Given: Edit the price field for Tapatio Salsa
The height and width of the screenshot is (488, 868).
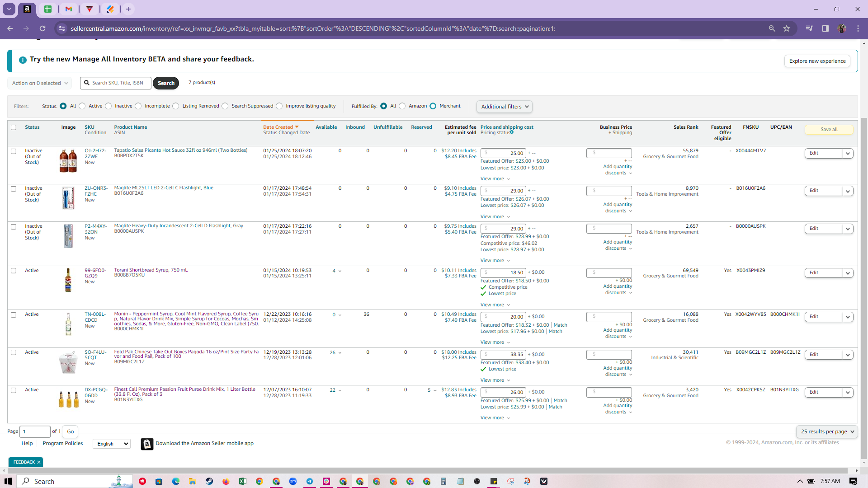Looking at the screenshot, I should (x=503, y=153).
